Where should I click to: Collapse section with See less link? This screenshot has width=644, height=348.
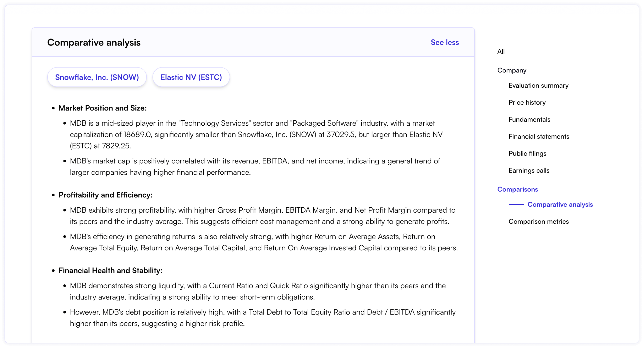click(445, 42)
